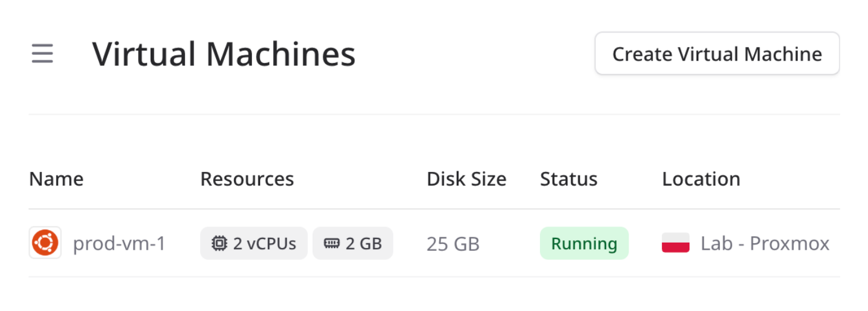Click the Status column header
This screenshot has height=311, width=868.
click(x=569, y=179)
